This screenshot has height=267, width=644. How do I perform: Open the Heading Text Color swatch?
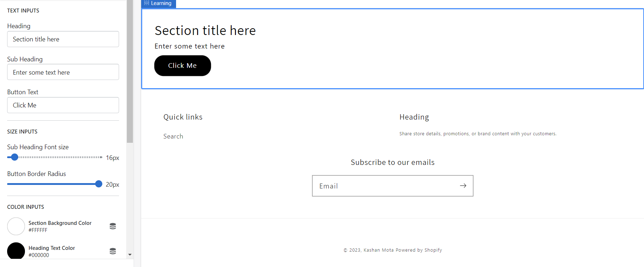tap(16, 251)
